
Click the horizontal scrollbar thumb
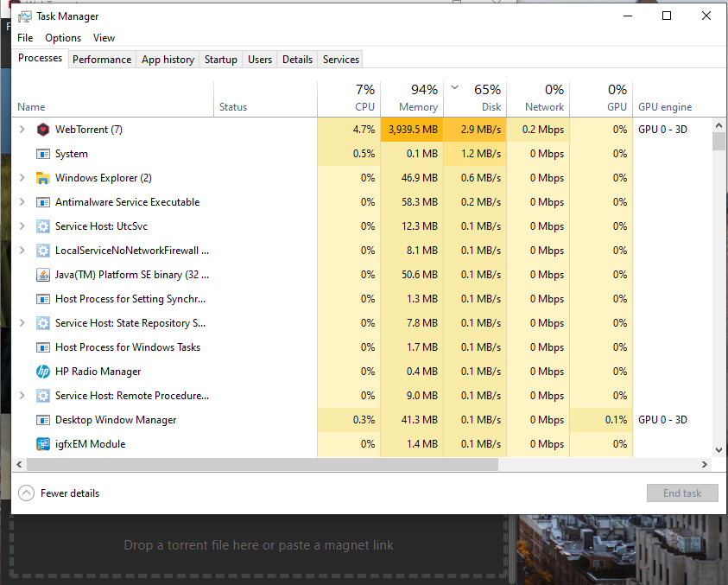(x=263, y=464)
